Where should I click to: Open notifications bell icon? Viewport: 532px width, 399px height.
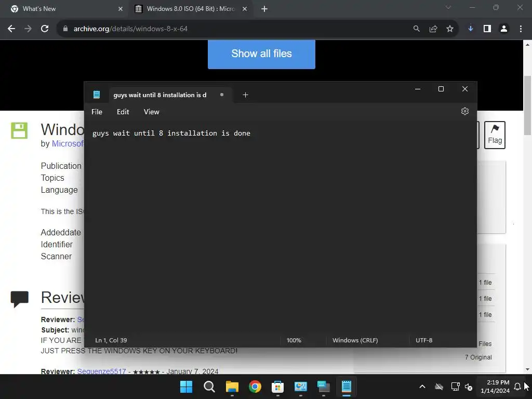click(517, 387)
